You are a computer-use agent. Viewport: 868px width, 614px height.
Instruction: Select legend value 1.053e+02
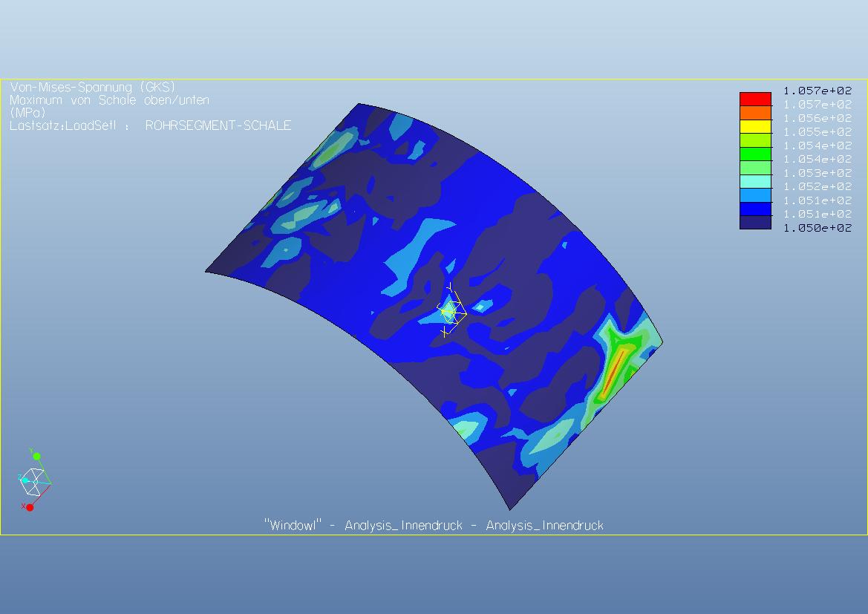tap(818, 173)
